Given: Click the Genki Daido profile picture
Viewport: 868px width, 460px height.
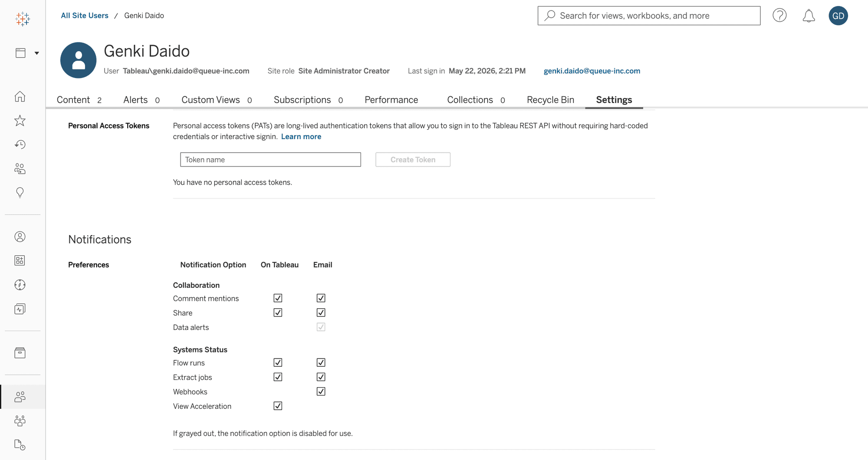Looking at the screenshot, I should 79,60.
